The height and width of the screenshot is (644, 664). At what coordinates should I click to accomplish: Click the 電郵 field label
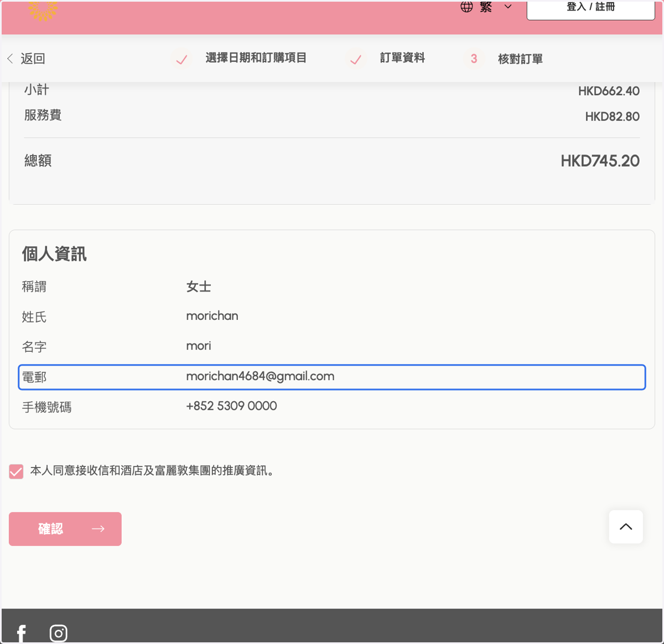34,377
